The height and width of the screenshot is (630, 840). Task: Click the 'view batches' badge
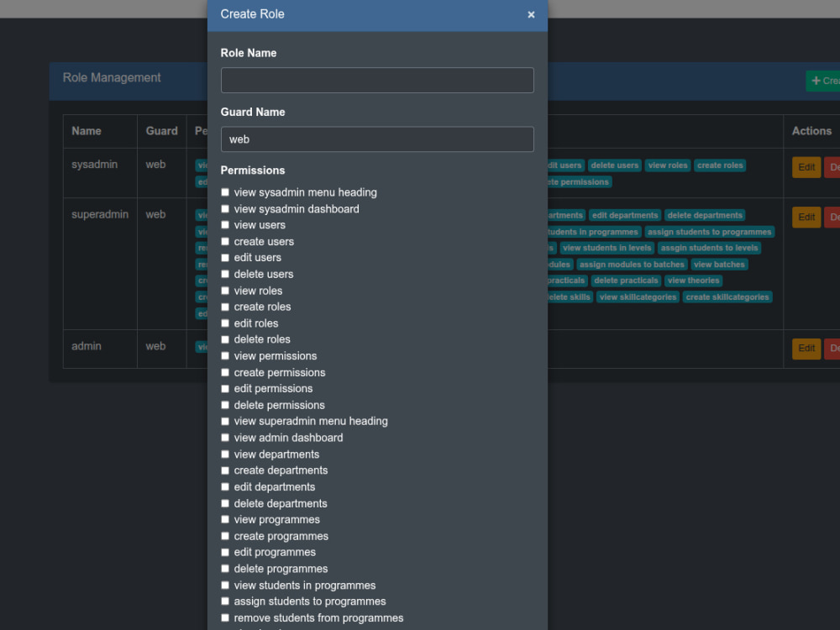tap(719, 265)
